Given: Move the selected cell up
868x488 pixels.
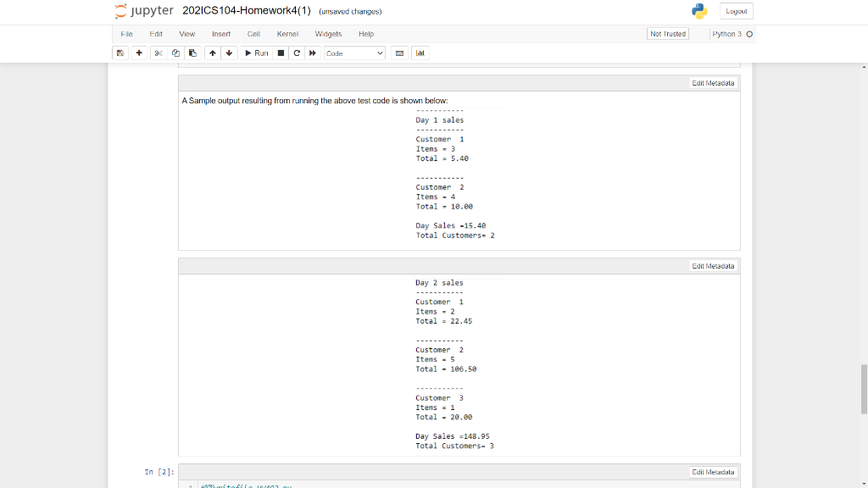Looking at the screenshot, I should click(x=212, y=53).
